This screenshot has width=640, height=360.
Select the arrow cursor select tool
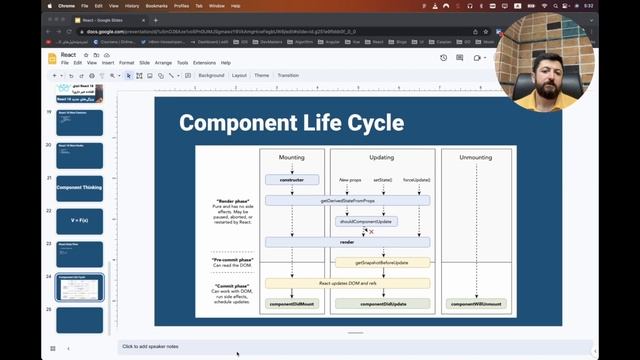[129, 76]
